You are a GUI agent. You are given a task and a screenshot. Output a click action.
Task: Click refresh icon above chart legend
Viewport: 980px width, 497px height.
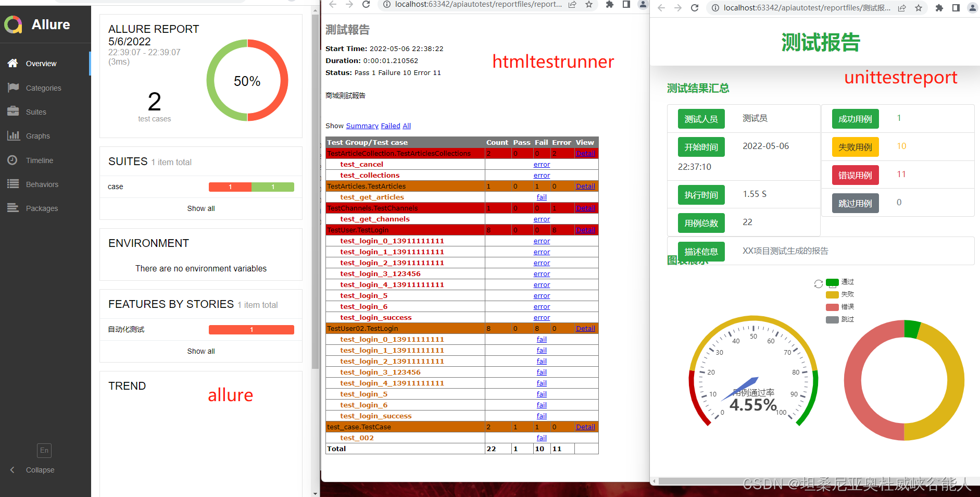[819, 284]
